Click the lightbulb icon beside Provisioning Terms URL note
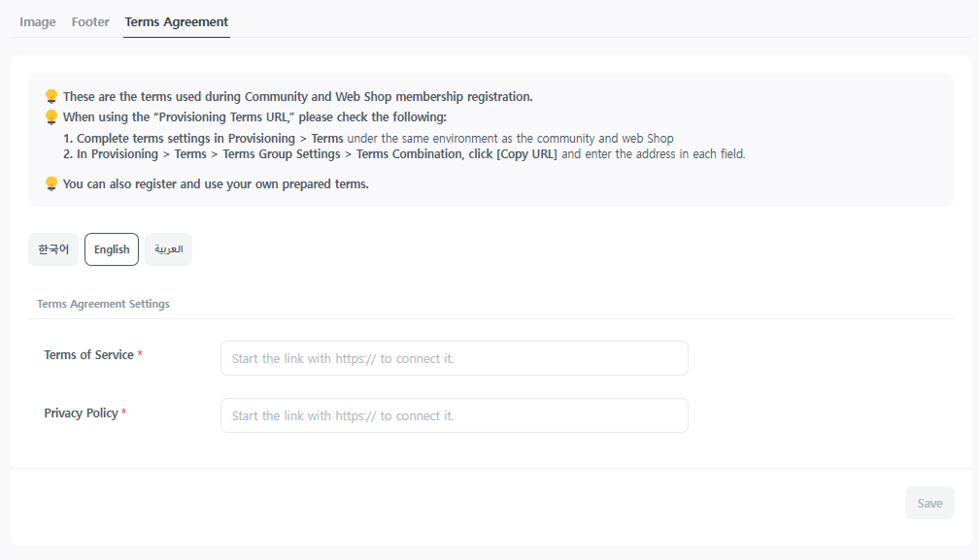Screen dimensions: 979x560 click(51, 117)
